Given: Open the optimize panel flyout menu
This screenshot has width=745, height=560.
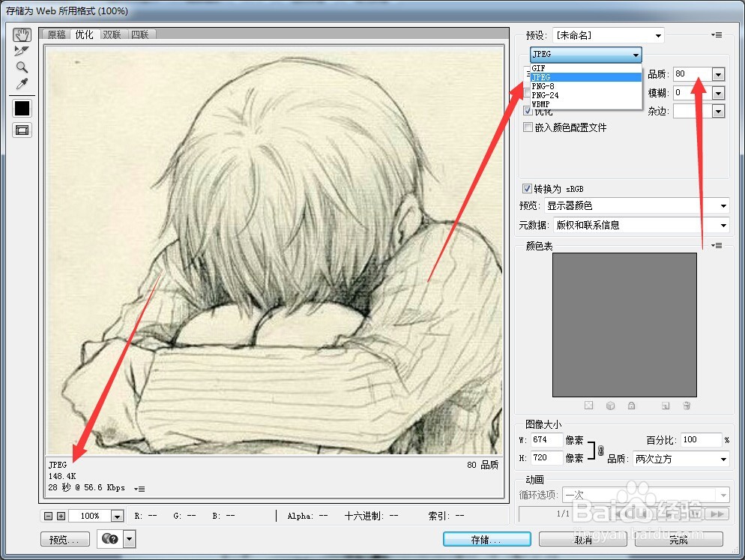Looking at the screenshot, I should (x=717, y=34).
